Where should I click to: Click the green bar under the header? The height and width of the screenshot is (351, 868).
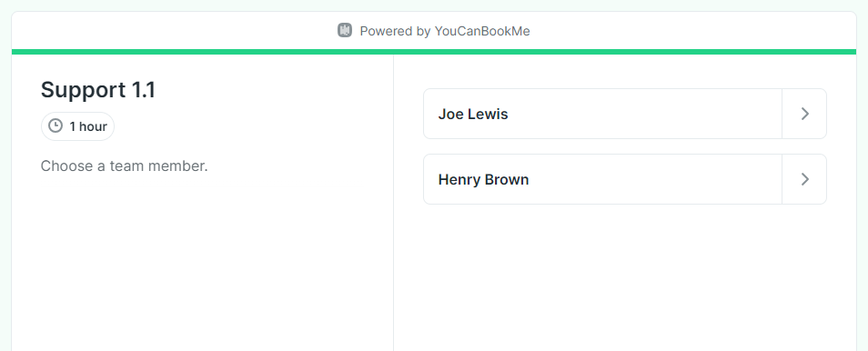click(434, 52)
